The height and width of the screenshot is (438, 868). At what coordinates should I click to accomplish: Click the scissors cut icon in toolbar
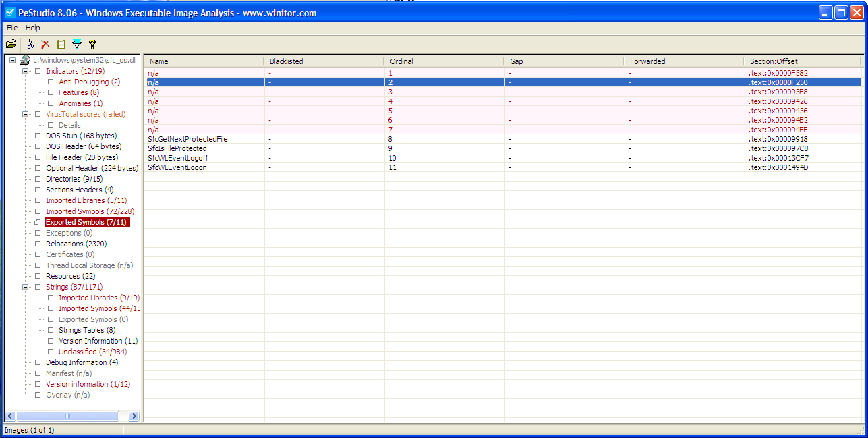click(30, 45)
